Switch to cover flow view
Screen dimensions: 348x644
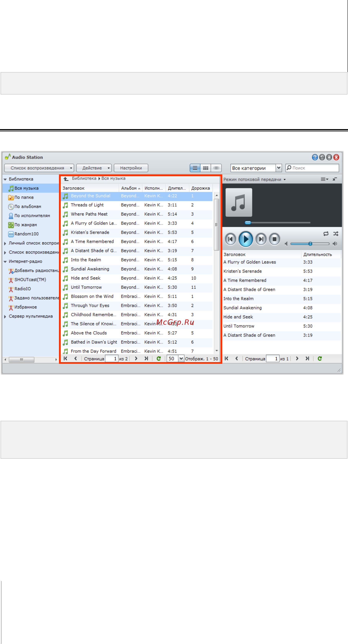click(216, 168)
